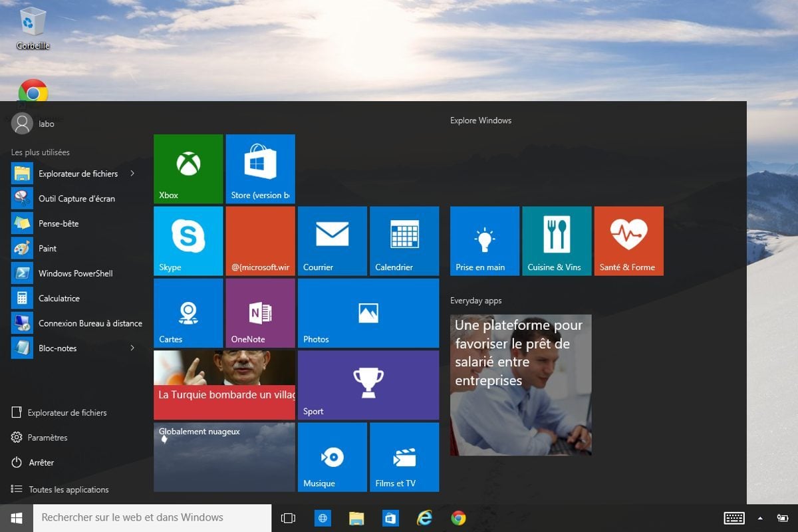Image resolution: width=798 pixels, height=532 pixels.
Task: Open the Courrier mail tile
Action: click(x=332, y=241)
